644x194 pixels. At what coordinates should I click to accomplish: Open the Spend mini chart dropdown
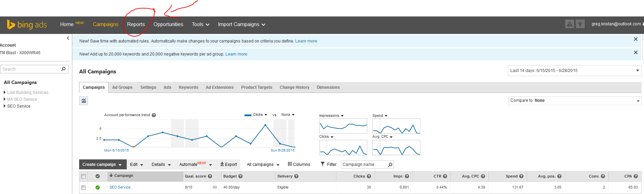380,116
